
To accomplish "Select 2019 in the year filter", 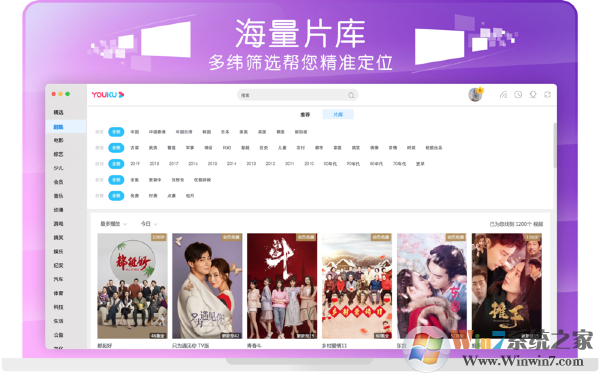I will pyautogui.click(x=135, y=164).
